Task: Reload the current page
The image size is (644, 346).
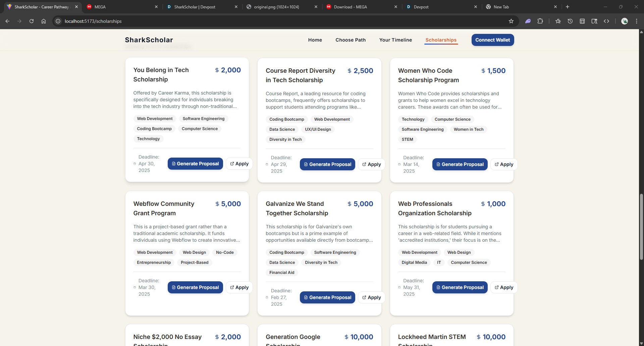Action: point(32,21)
